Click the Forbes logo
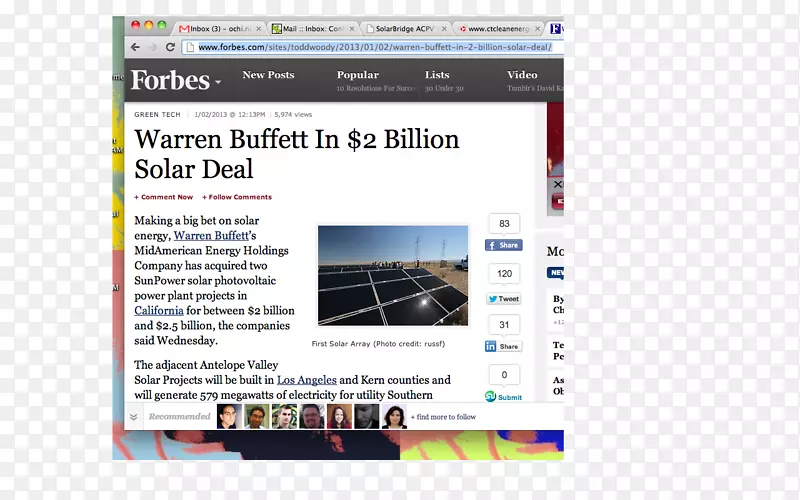 click(170, 81)
